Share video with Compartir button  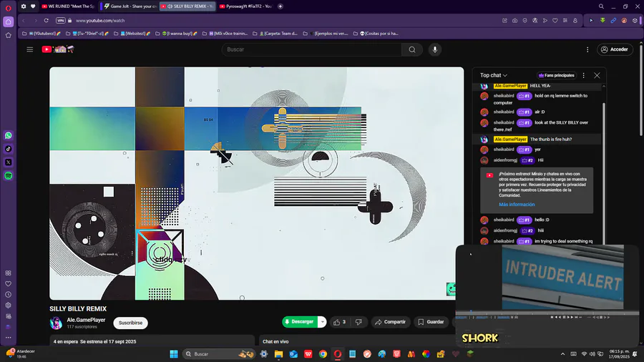click(391, 322)
